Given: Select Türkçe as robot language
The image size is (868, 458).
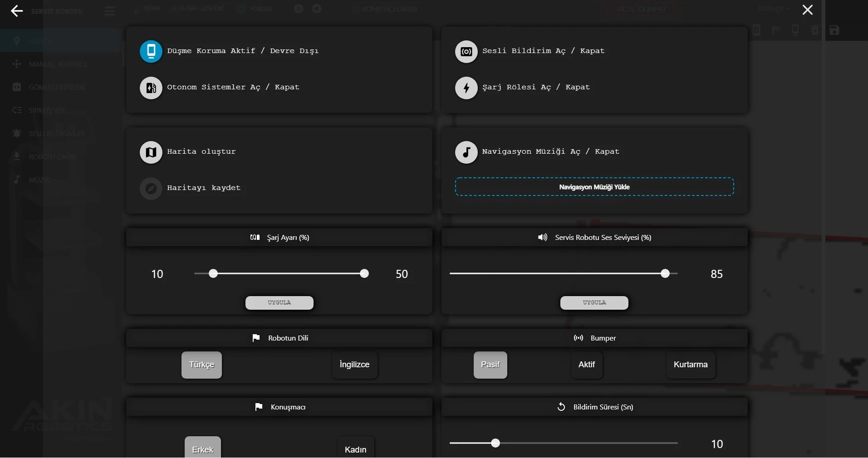Looking at the screenshot, I should (x=201, y=365).
